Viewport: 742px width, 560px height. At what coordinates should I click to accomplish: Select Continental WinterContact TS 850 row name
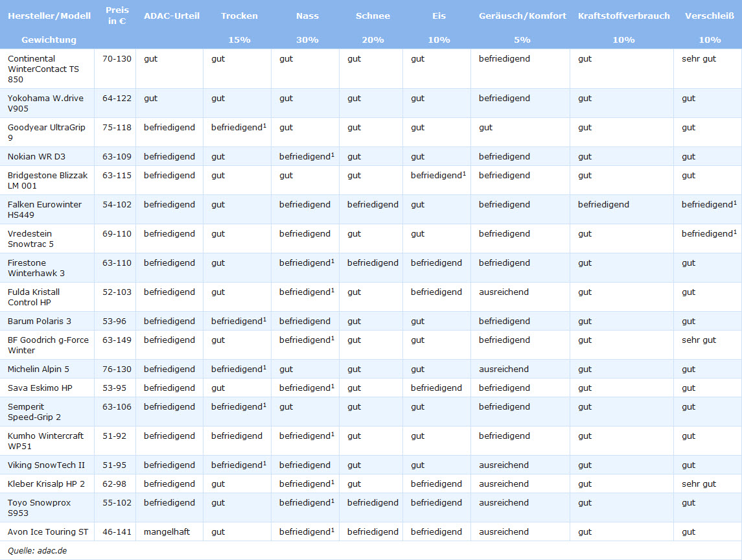pos(43,69)
